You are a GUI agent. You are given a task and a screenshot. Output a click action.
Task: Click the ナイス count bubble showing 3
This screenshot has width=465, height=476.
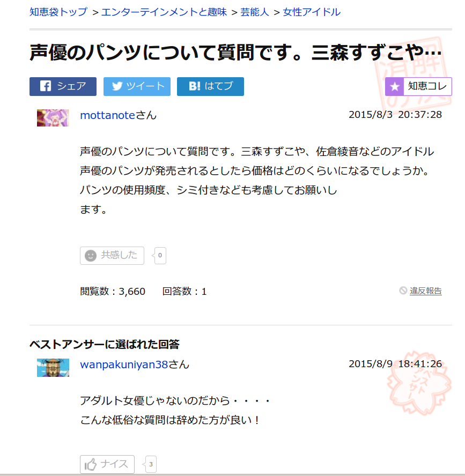tap(150, 464)
